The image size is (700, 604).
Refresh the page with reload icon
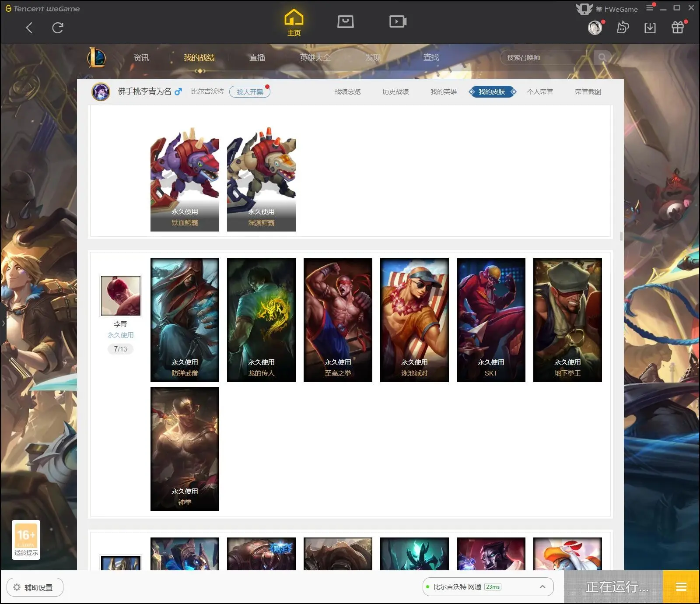click(58, 28)
